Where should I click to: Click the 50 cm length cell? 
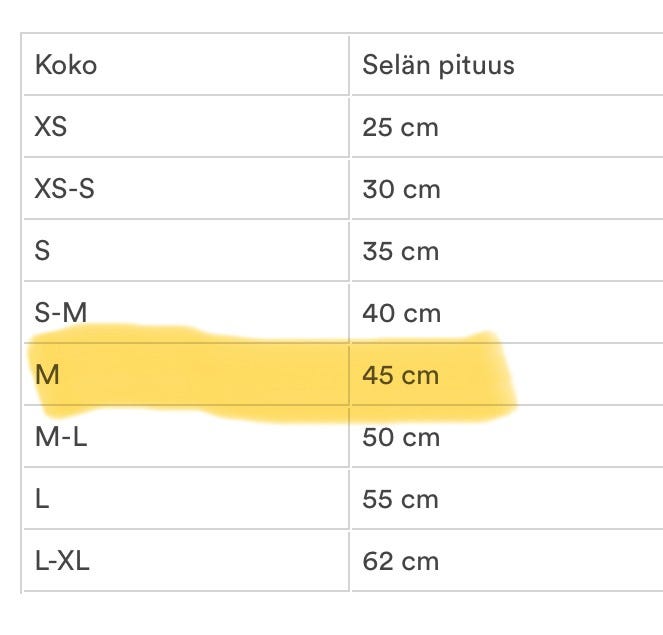click(x=401, y=437)
